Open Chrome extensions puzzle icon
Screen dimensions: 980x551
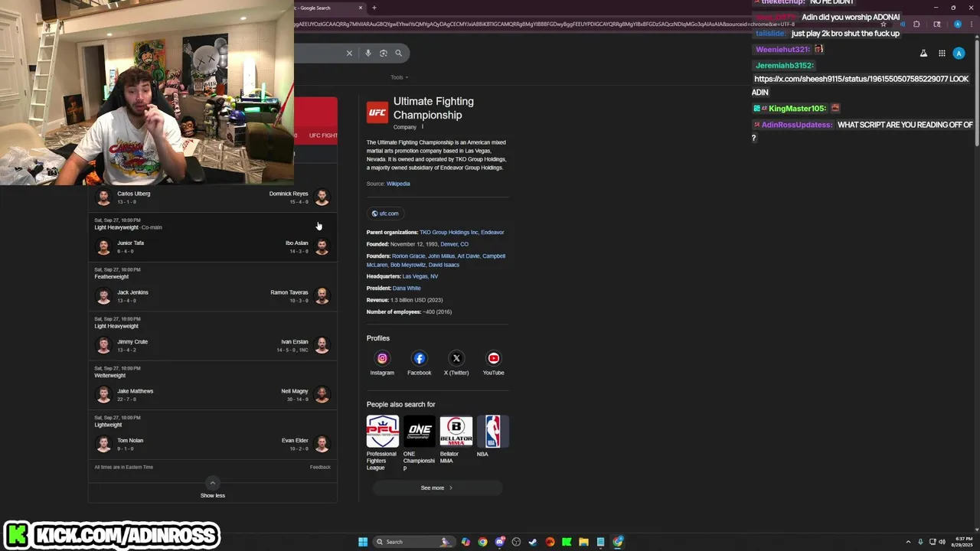916,24
